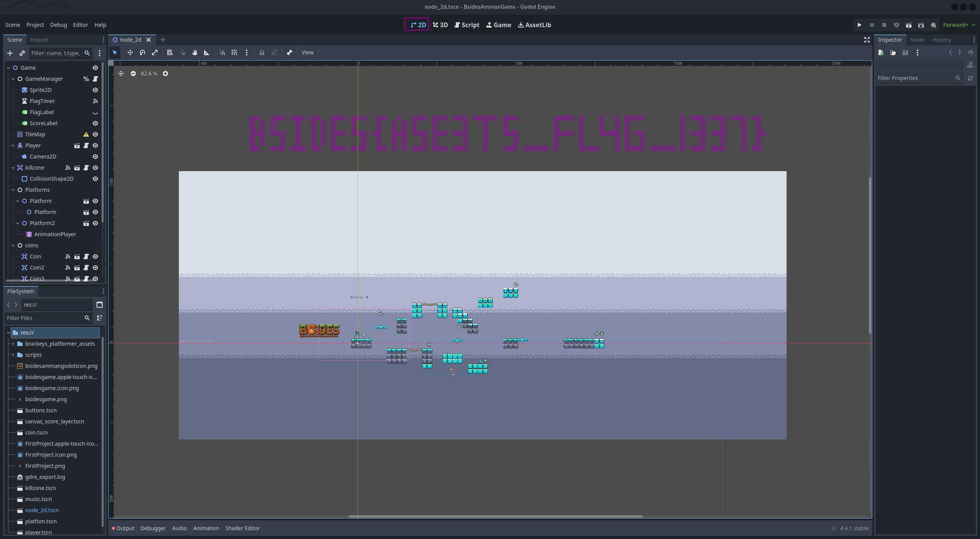980x539 pixels.
Task: Activate the Ruler Mode tool
Action: pos(207,52)
